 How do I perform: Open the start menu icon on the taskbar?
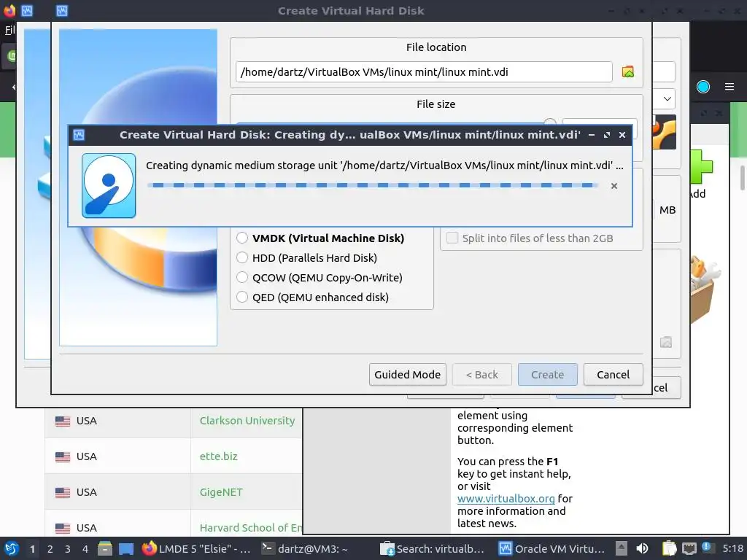tap(12, 548)
